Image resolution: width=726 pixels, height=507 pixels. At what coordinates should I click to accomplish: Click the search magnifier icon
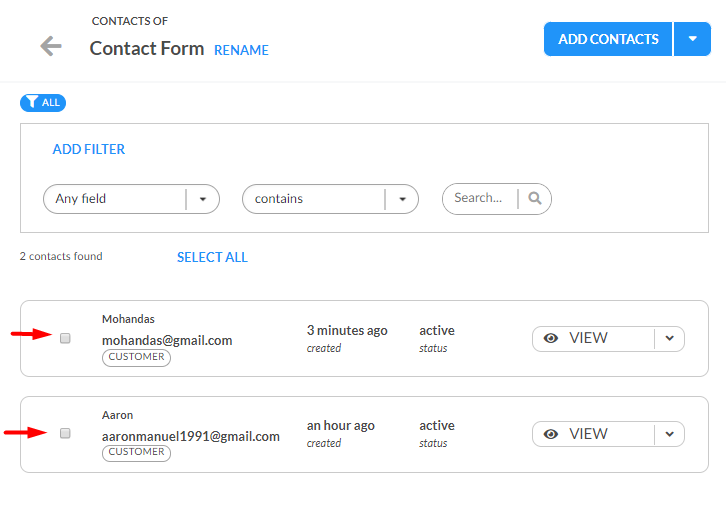[535, 198]
